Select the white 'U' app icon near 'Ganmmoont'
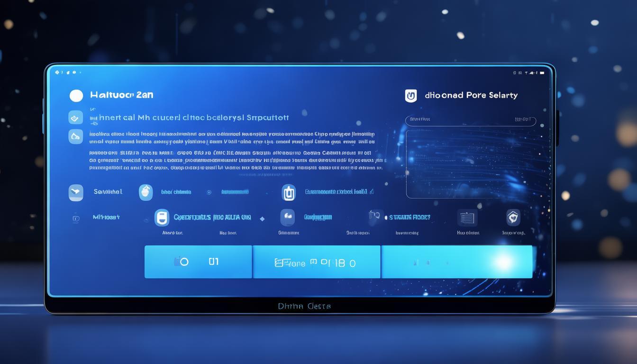Viewport: 637px width, 364px height. 288,192
